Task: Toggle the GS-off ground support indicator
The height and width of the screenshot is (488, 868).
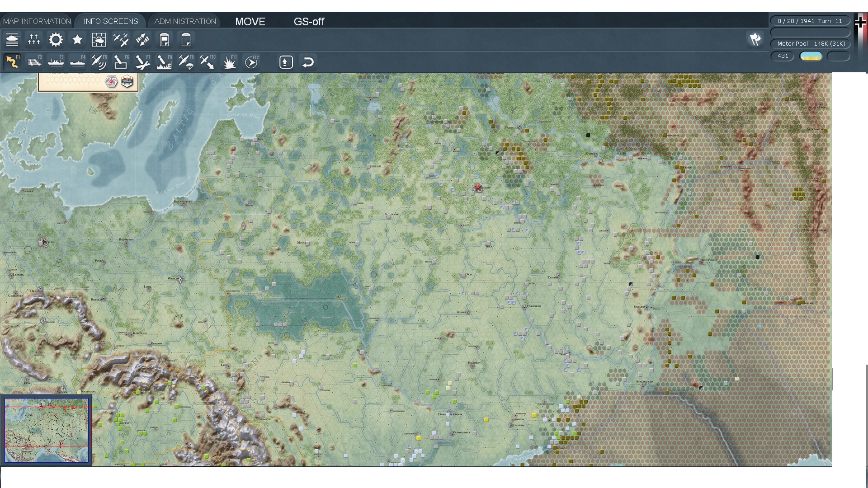Action: coord(309,22)
